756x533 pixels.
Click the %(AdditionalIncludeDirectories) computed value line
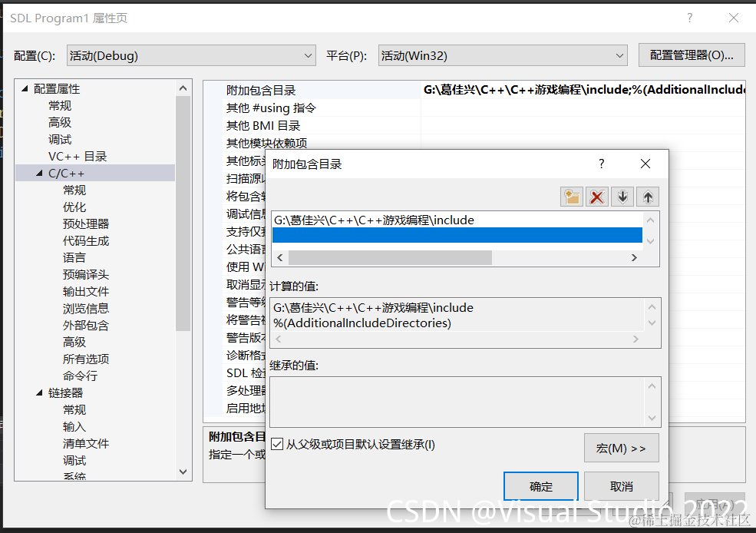pos(362,323)
